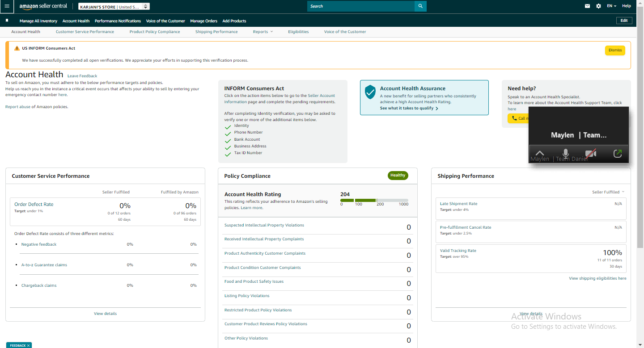
Task: Click the Healthy status badge
Action: click(398, 175)
